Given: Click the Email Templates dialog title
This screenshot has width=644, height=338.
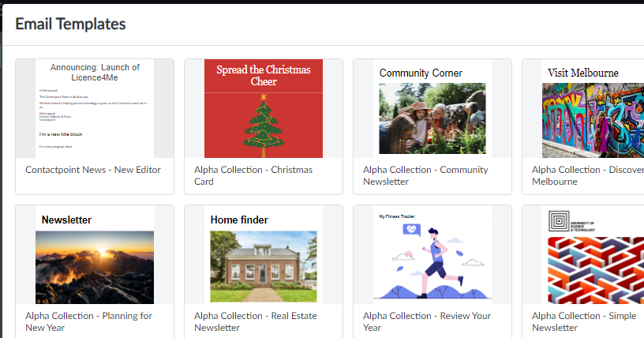Looking at the screenshot, I should [70, 24].
